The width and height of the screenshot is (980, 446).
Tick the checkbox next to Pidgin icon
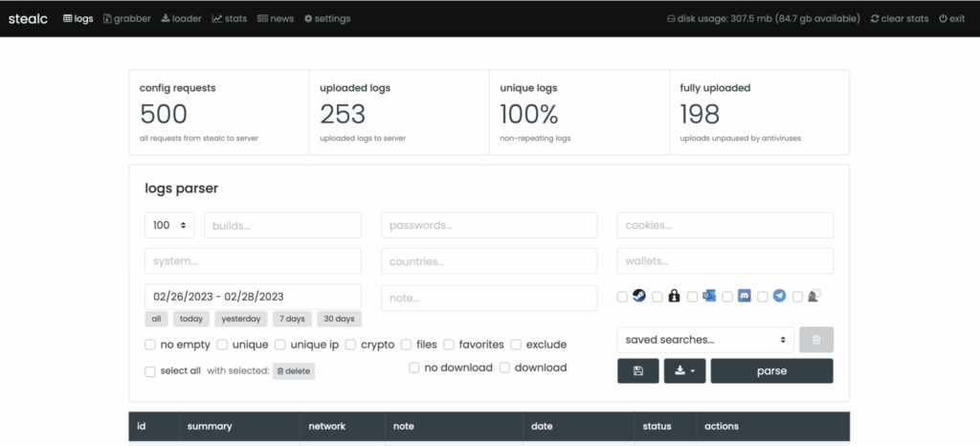(797, 298)
